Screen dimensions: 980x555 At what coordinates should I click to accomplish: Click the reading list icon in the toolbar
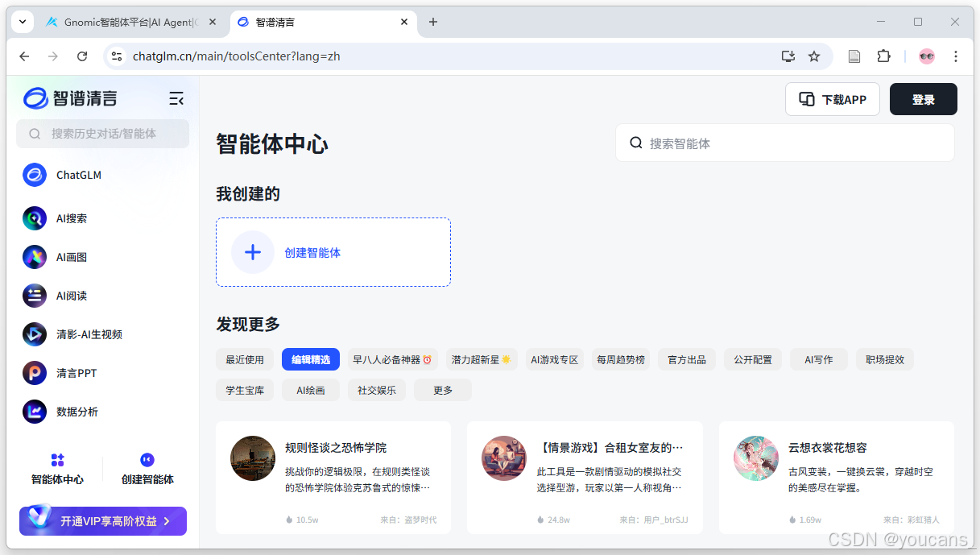click(854, 56)
